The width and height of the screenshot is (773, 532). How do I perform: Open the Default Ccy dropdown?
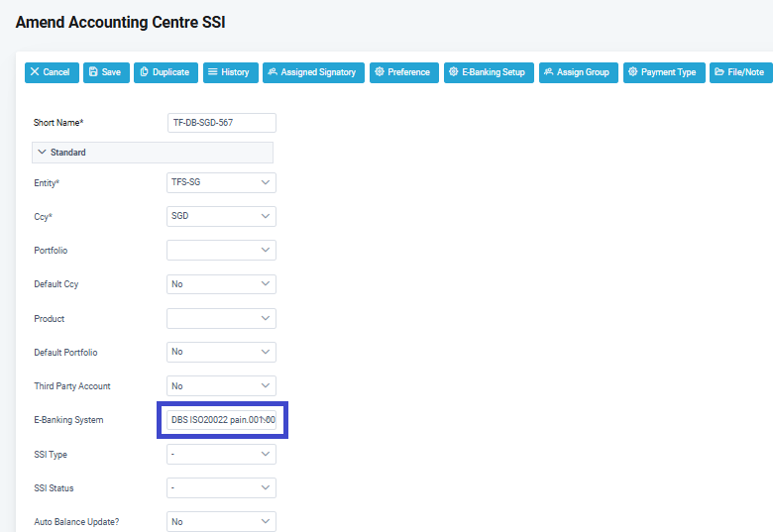222,284
